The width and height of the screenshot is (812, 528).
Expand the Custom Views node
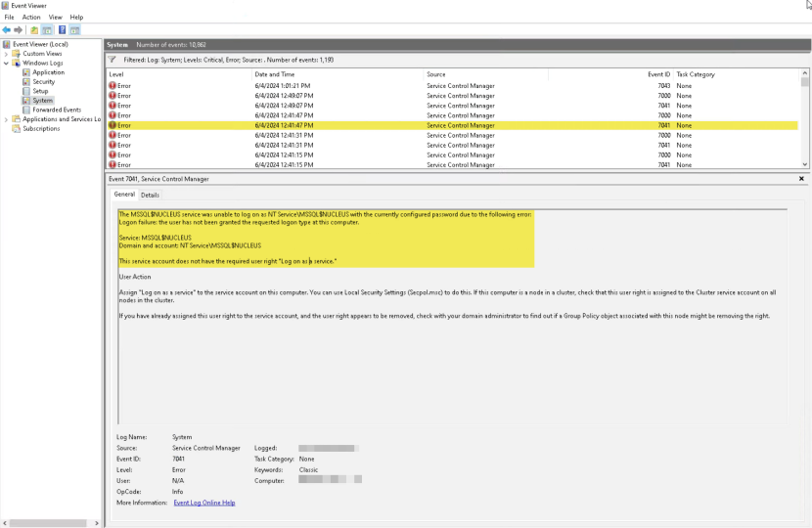click(x=6, y=54)
